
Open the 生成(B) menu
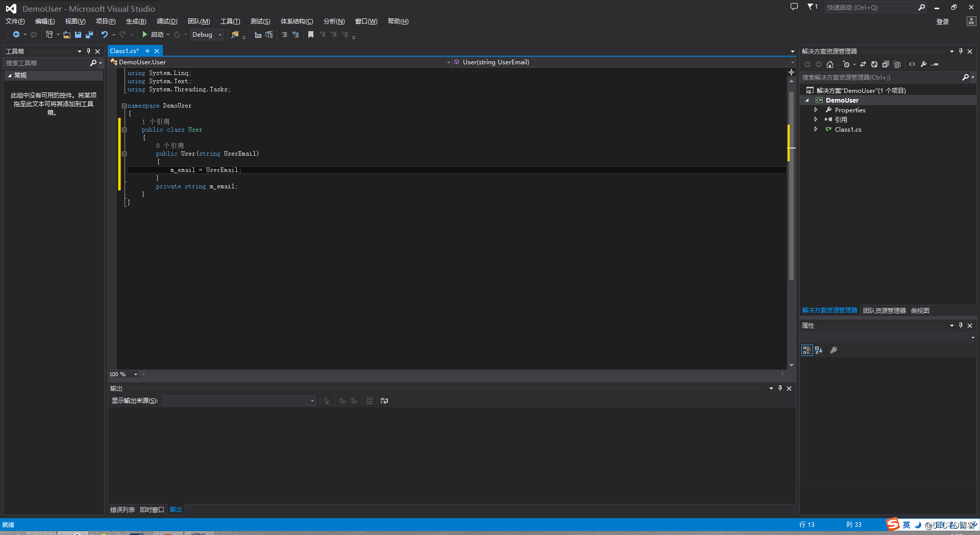click(x=136, y=21)
